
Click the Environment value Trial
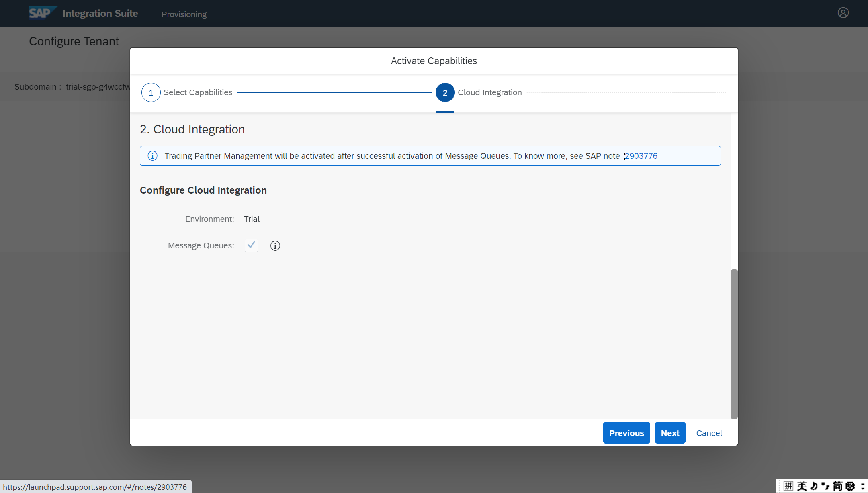pos(252,219)
